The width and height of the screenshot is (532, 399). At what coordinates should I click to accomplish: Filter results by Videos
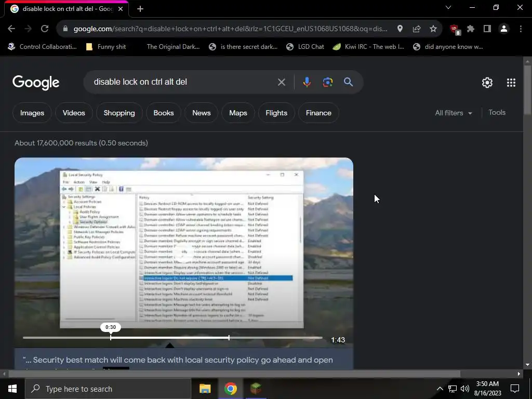pos(74,113)
